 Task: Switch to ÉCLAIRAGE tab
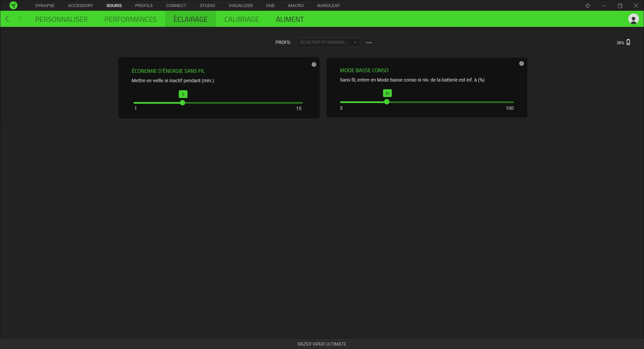[x=191, y=19]
